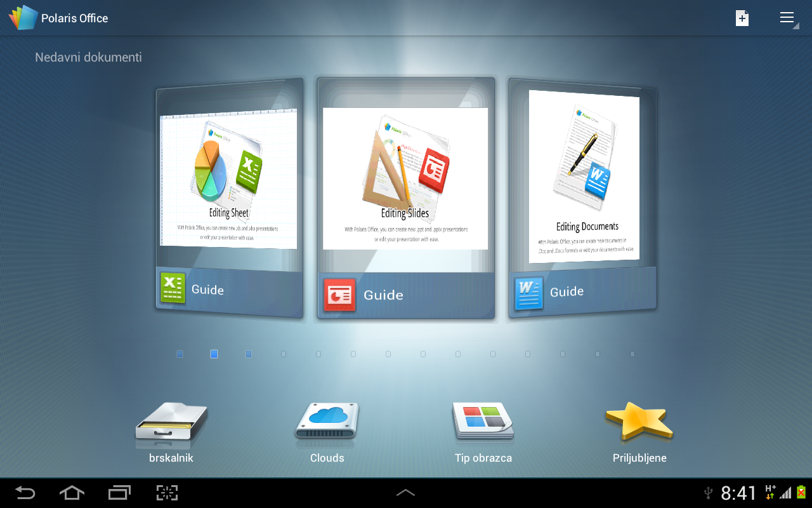Select the highlighted second page indicator dot

[x=214, y=354]
